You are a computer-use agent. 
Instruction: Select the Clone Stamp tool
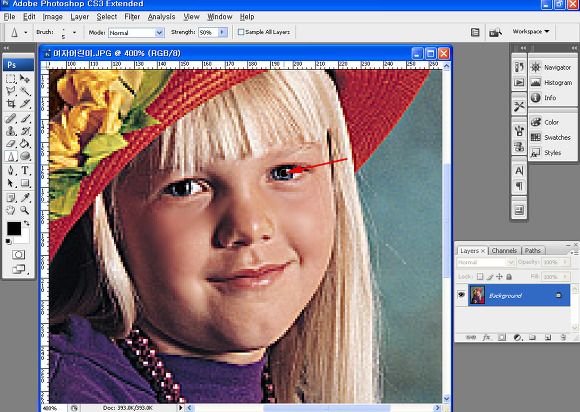(x=11, y=131)
